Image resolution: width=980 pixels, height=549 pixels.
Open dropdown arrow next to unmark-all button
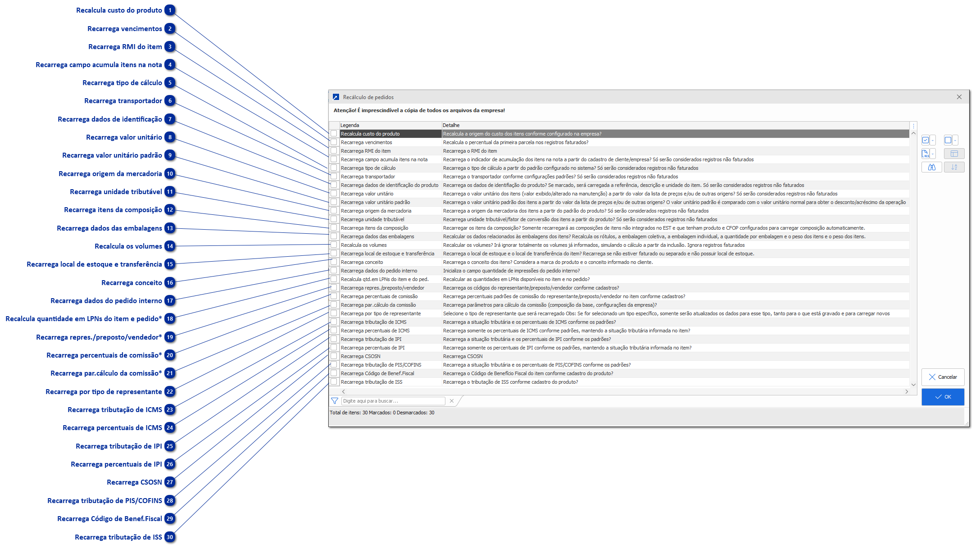[955, 140]
